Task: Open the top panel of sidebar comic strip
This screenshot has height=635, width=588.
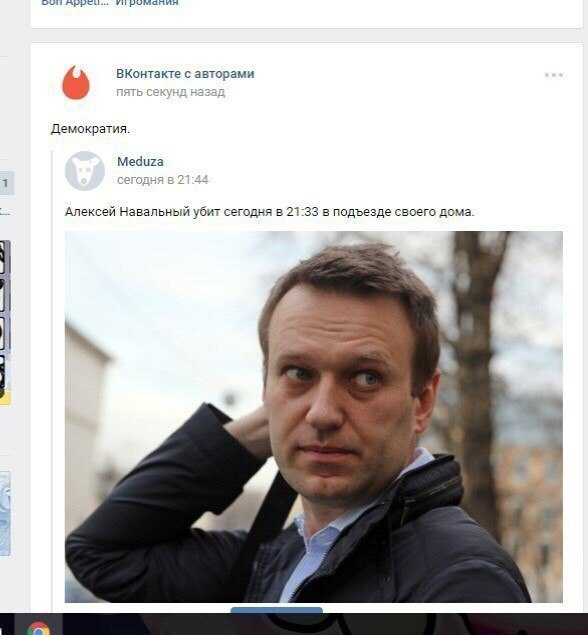Action: click(x=4, y=258)
